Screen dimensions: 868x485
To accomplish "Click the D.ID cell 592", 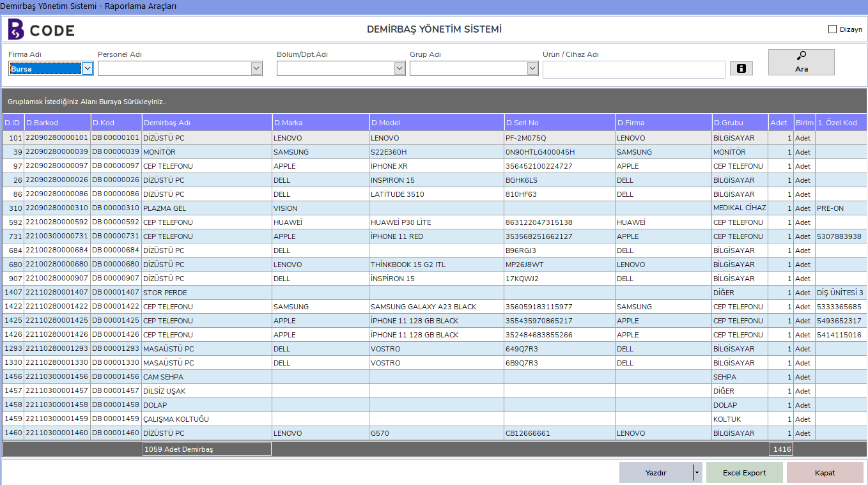I will (x=13, y=222).
